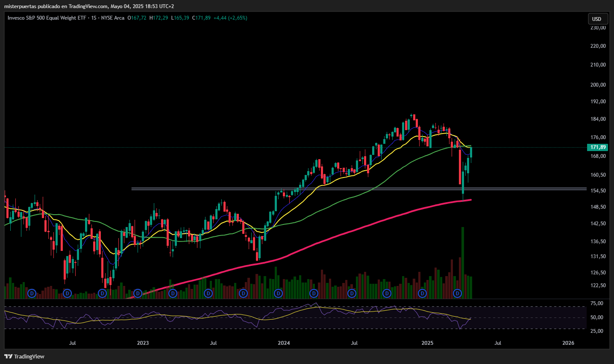Click the 142,50 price axis label
The width and height of the screenshot is (614, 364).
point(598,224)
